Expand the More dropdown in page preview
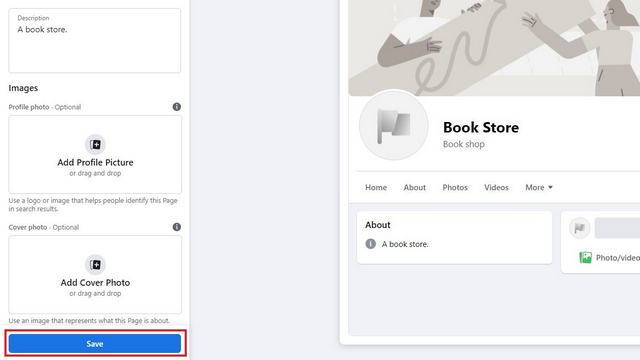640x360 pixels. (x=539, y=187)
